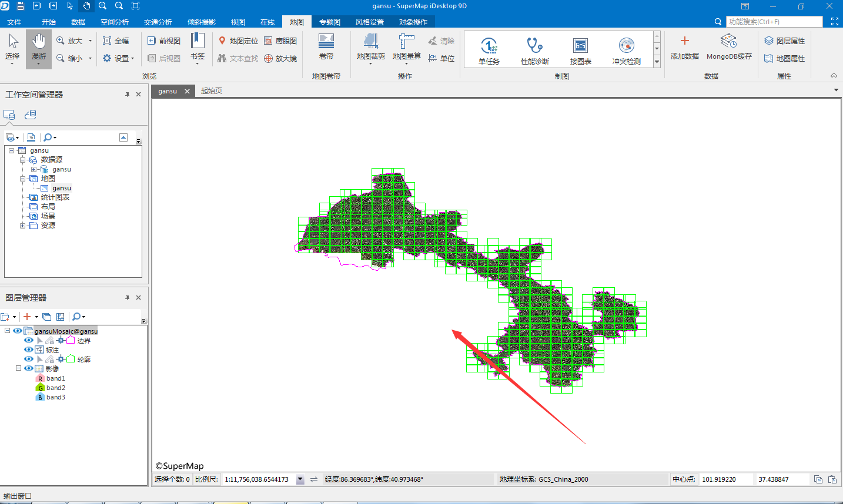
Task: Collapse gansuMosaic@gansu layer group
Action: point(7,331)
